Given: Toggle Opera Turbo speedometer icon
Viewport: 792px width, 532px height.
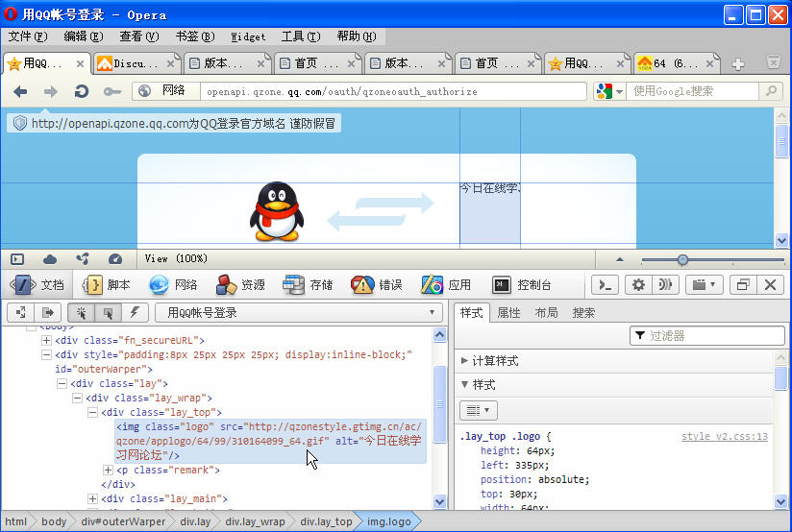Looking at the screenshot, I should [115, 259].
